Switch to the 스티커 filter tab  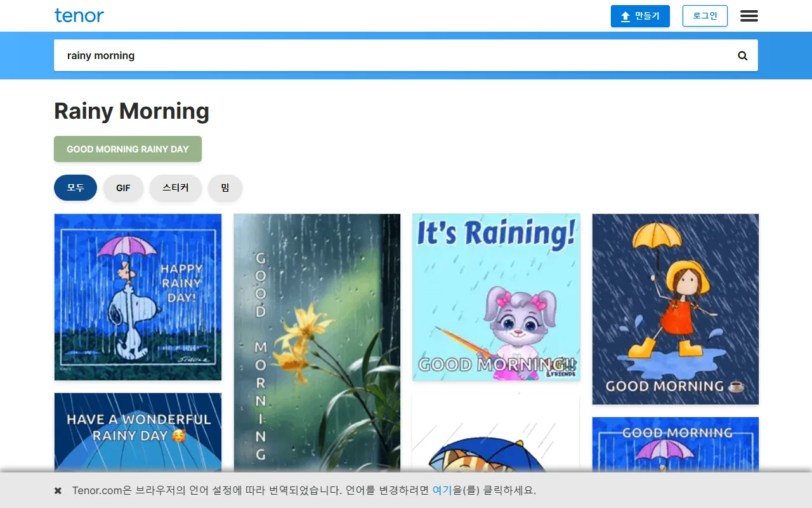tap(176, 188)
